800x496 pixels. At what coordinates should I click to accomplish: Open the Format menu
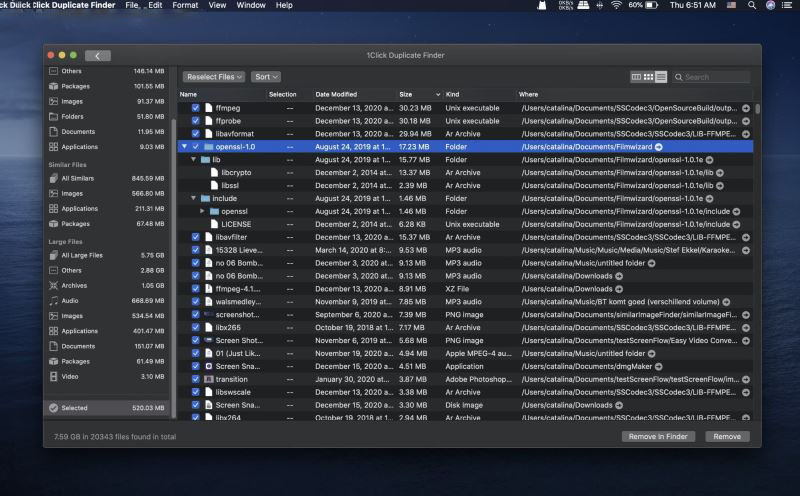(185, 5)
